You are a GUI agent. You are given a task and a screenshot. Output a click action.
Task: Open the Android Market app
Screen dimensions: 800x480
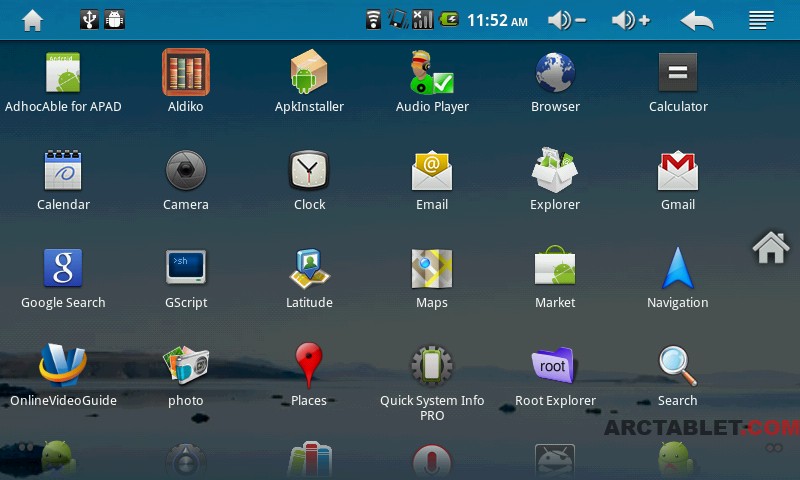[555, 266]
